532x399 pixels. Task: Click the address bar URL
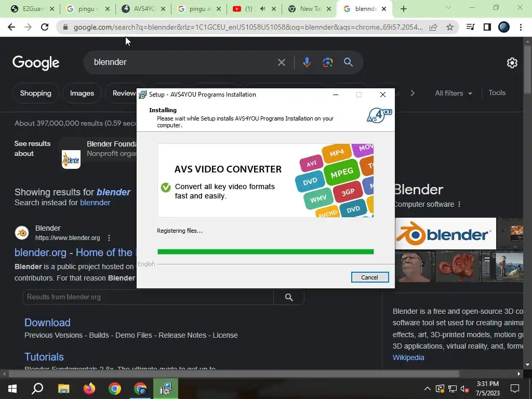click(x=248, y=27)
